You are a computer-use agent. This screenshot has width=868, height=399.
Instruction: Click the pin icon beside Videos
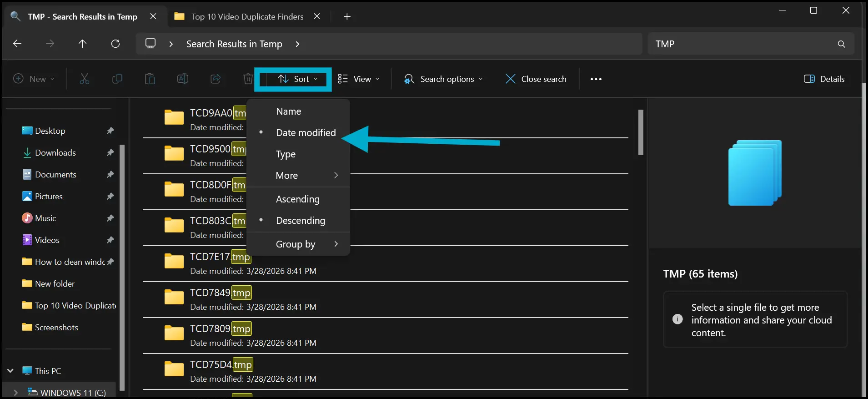pyautogui.click(x=110, y=240)
